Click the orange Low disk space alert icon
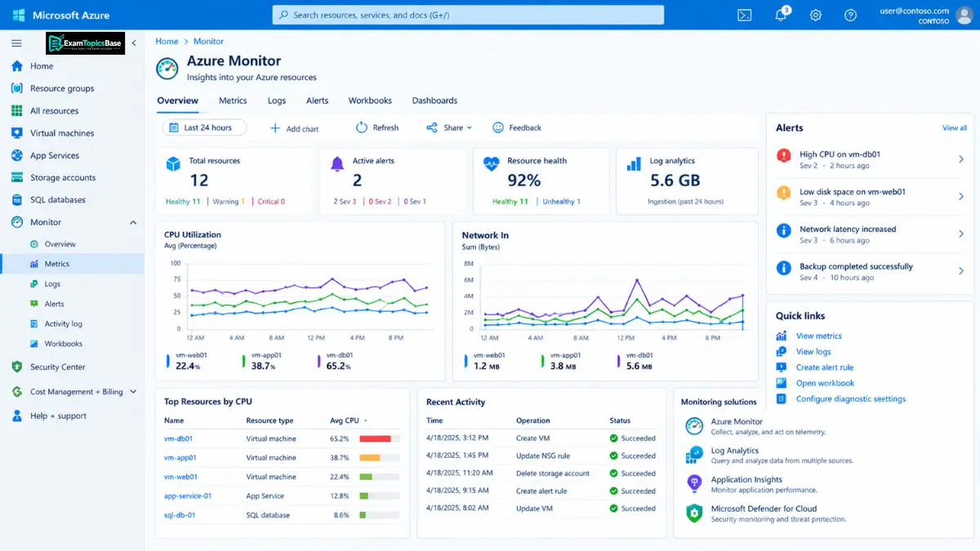The width and height of the screenshot is (980, 551). (784, 193)
